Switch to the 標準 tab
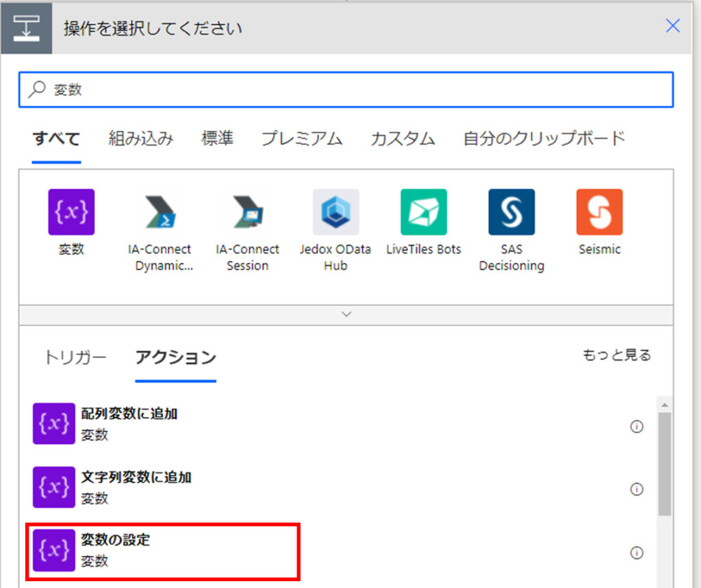The height and width of the screenshot is (588, 701). click(217, 139)
